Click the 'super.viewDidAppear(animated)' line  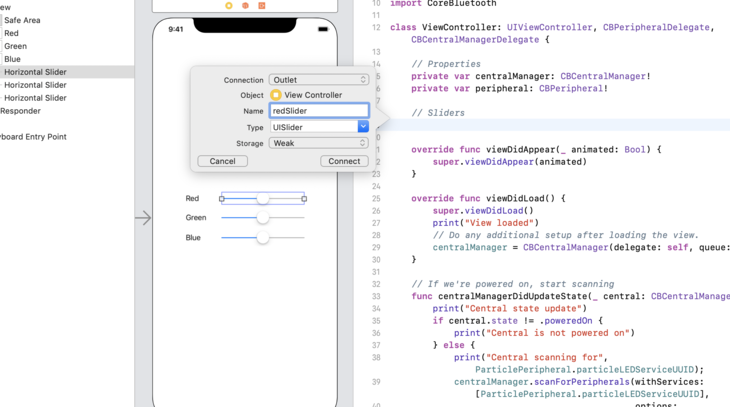(510, 162)
